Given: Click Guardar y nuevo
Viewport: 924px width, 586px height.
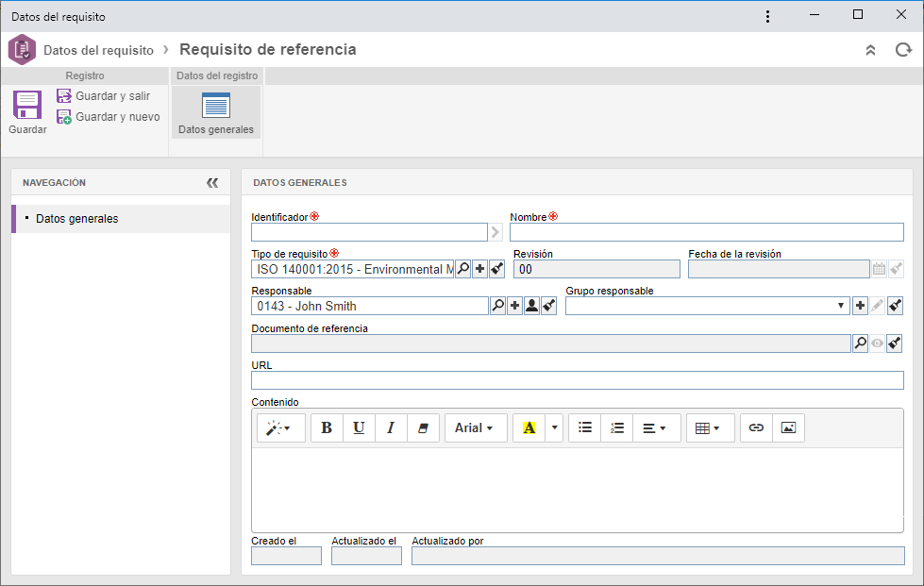Looking at the screenshot, I should pyautogui.click(x=109, y=117).
